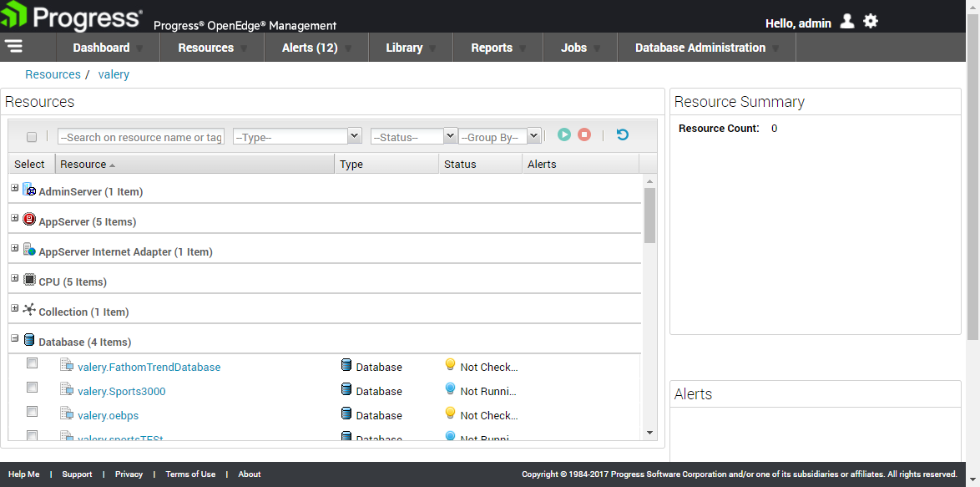Click the red stop resources icon
This screenshot has height=487, width=980.
pos(584,134)
